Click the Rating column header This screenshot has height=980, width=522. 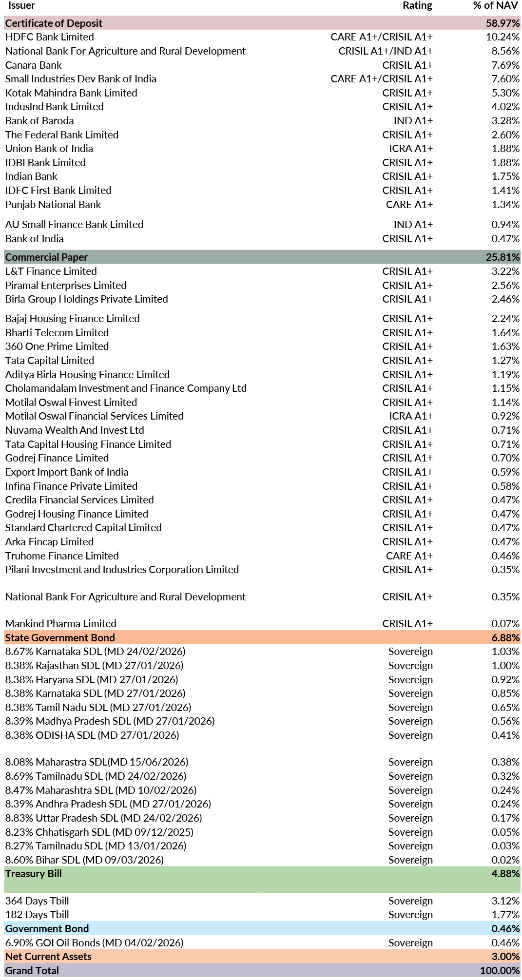417,6
